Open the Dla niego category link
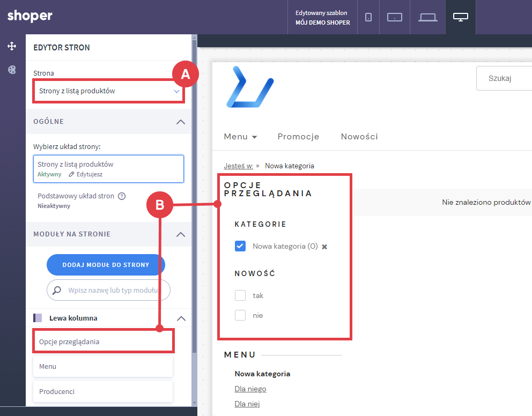The height and width of the screenshot is (416, 532). [x=250, y=389]
